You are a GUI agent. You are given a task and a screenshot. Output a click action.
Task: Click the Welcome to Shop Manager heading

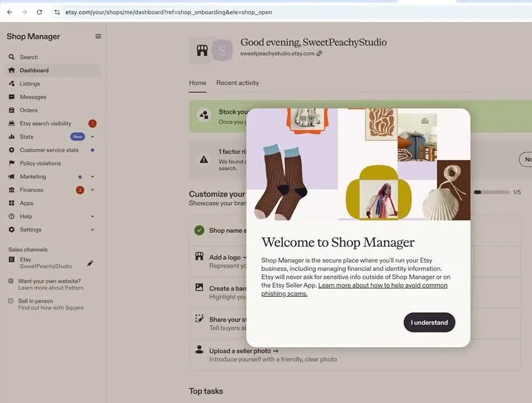(x=338, y=242)
